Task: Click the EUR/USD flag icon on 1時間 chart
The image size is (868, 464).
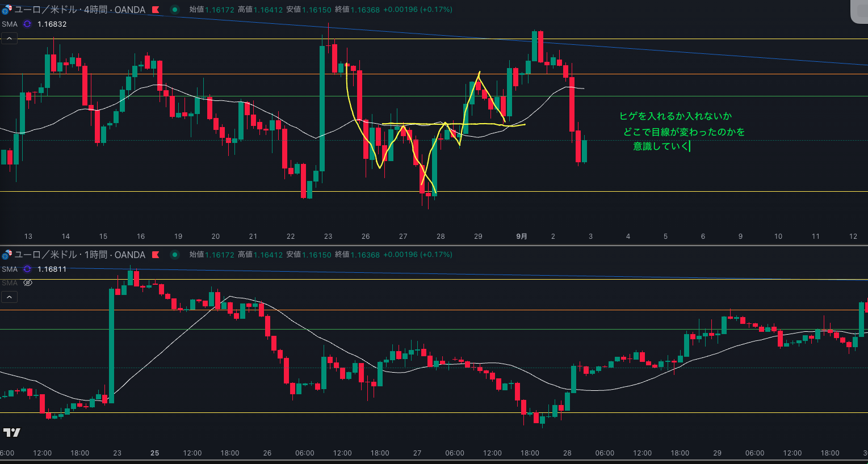Action: click(7, 255)
